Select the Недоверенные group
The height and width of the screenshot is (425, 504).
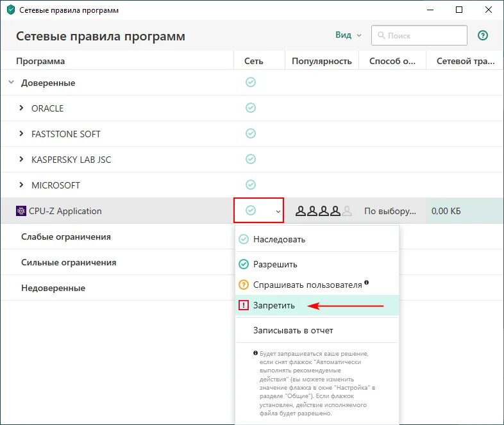(x=53, y=288)
